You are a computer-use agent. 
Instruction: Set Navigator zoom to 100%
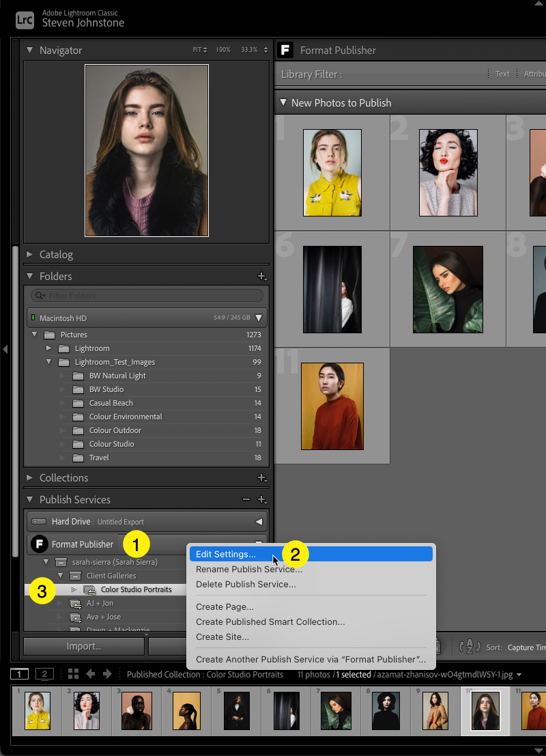[223, 51]
